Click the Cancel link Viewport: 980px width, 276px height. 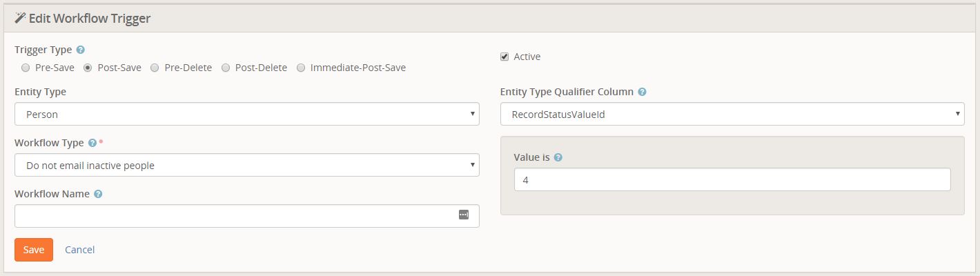(79, 250)
